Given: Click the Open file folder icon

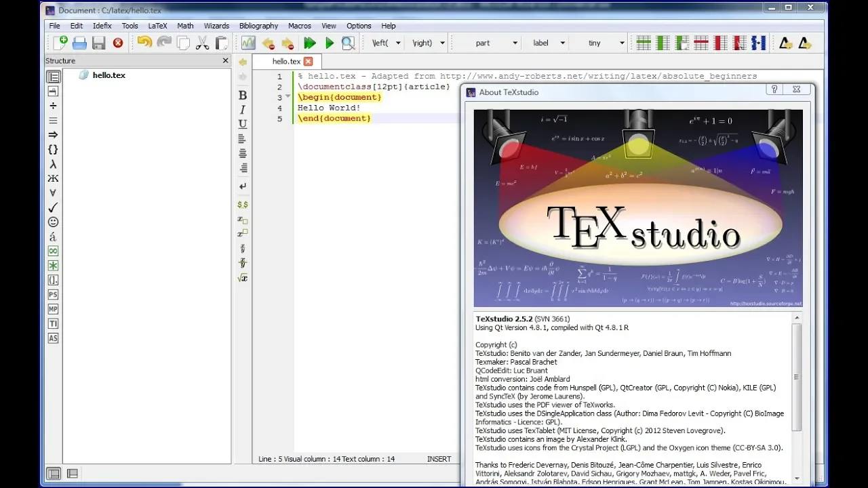Looking at the screenshot, I should [x=80, y=43].
